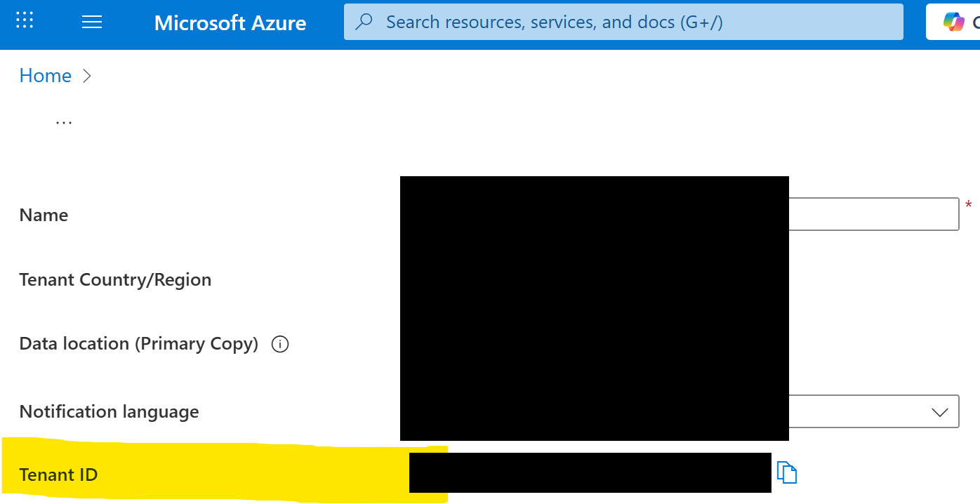Click the red required-field asterisk
The image size is (980, 504).
tap(969, 204)
